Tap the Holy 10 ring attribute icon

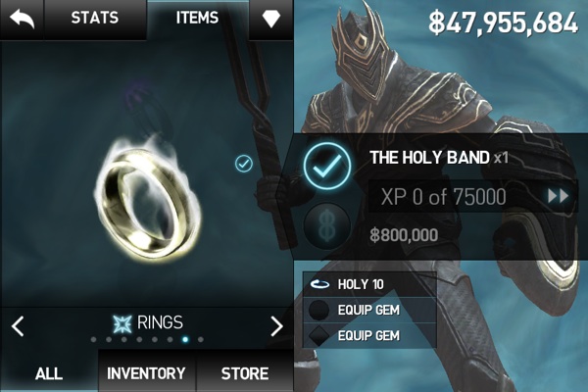319,285
